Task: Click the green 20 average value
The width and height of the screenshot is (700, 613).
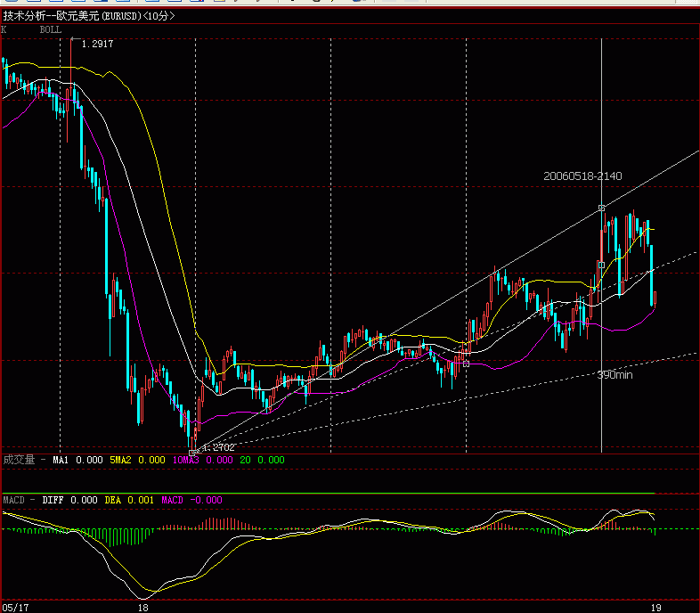Action: point(245,460)
